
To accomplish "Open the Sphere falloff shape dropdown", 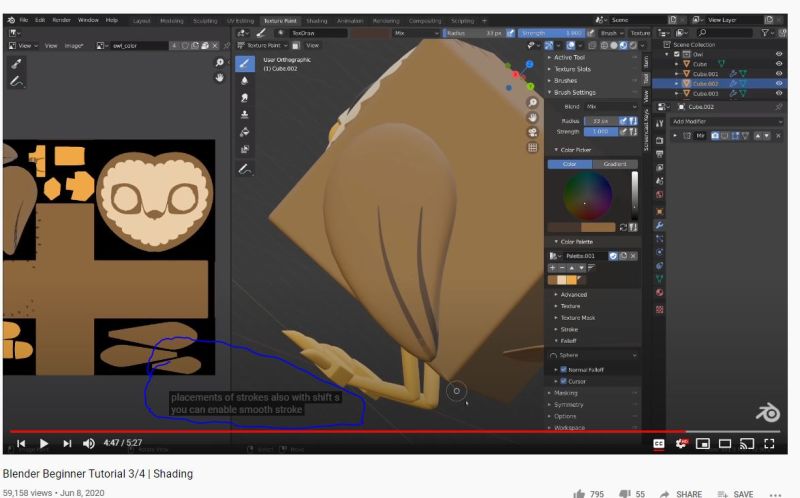I will [x=593, y=355].
